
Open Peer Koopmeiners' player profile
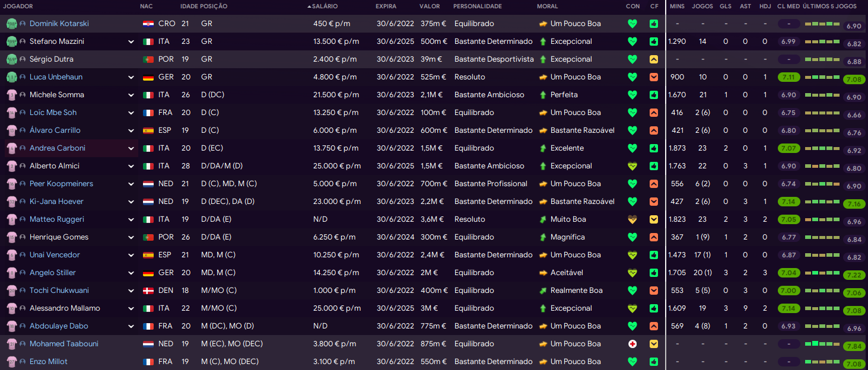tap(61, 184)
